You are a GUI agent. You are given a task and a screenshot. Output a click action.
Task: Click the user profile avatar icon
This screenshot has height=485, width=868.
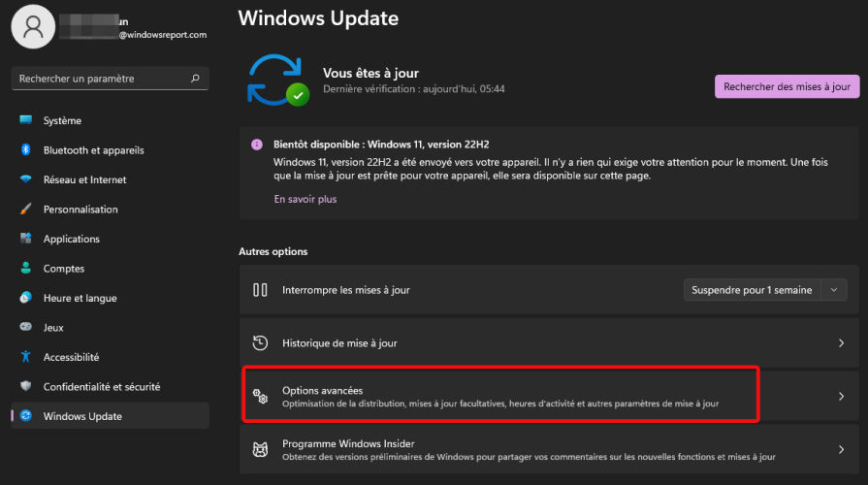[x=33, y=26]
